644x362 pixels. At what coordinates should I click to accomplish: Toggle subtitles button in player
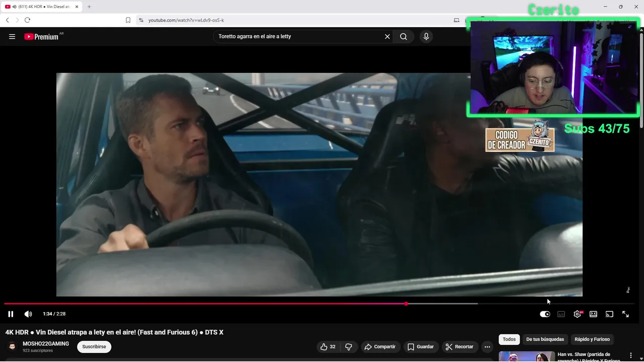(561, 314)
